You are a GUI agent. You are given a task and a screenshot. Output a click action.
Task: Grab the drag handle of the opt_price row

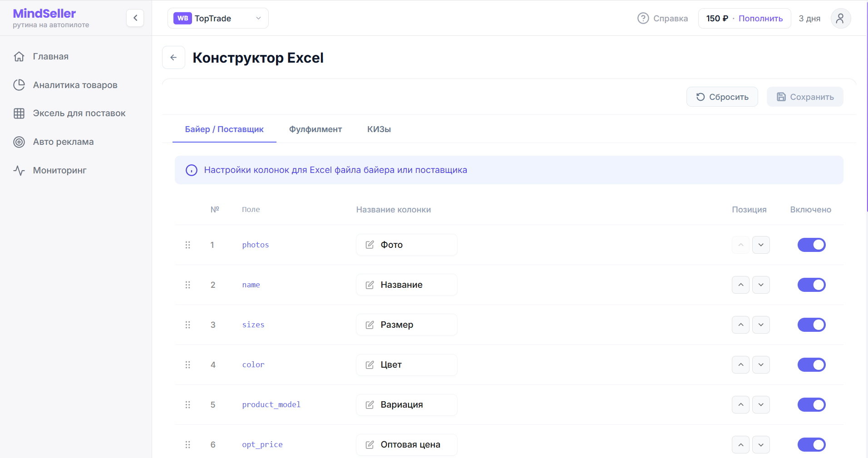point(187,444)
